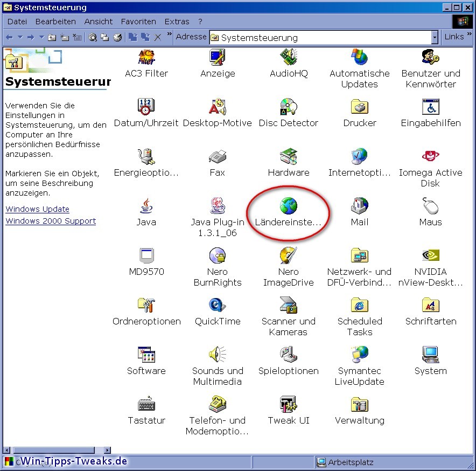Select the NVIDIA nView-Desktop icon

430,255
